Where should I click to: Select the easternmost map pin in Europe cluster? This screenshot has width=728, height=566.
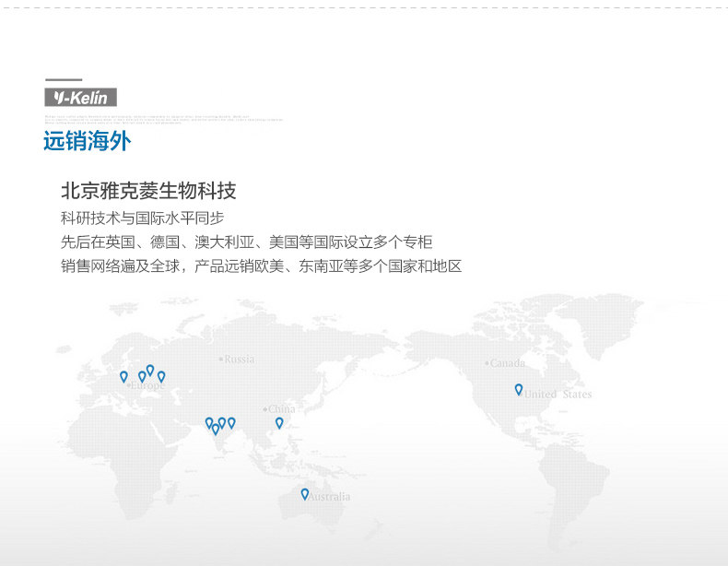point(161,376)
